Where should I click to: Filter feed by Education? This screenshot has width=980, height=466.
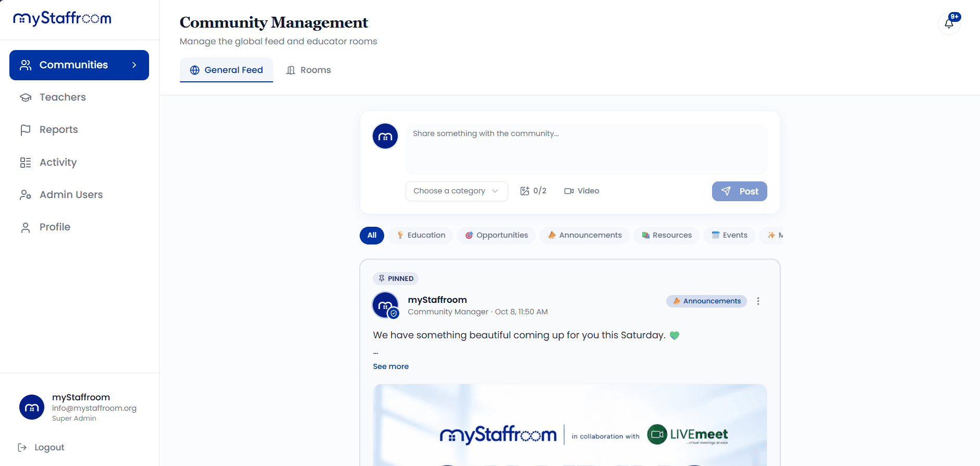coord(421,235)
